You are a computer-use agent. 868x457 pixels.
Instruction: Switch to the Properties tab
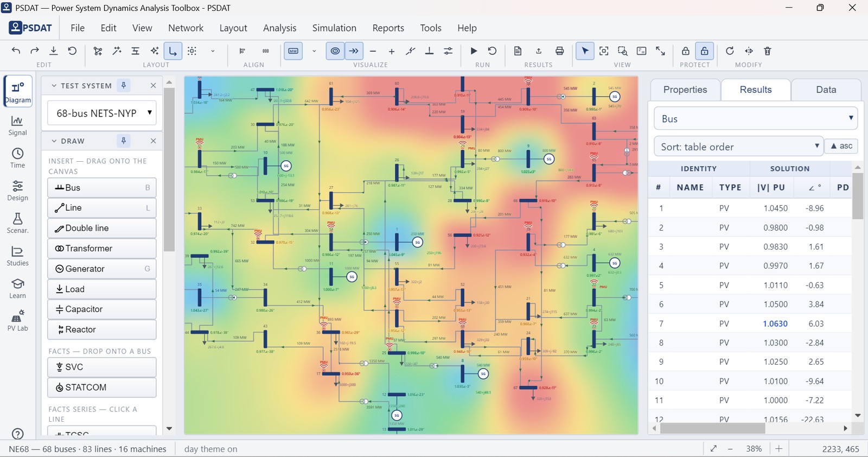(x=685, y=90)
